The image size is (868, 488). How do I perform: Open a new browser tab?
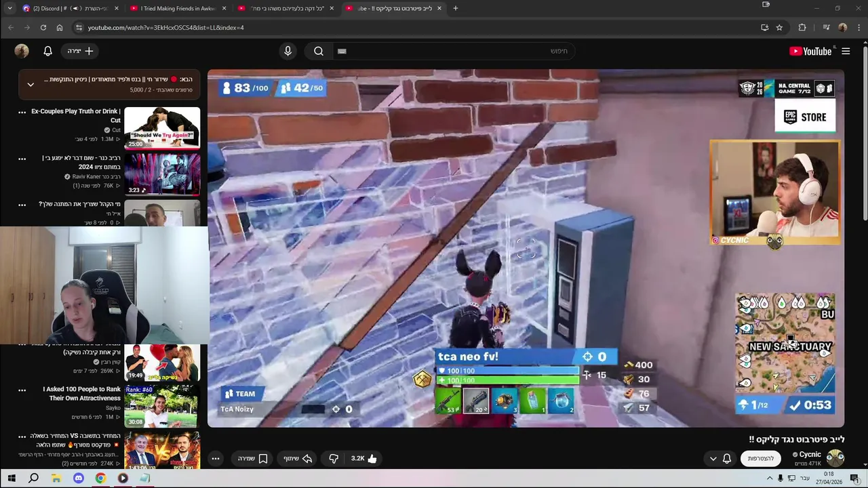point(456,8)
